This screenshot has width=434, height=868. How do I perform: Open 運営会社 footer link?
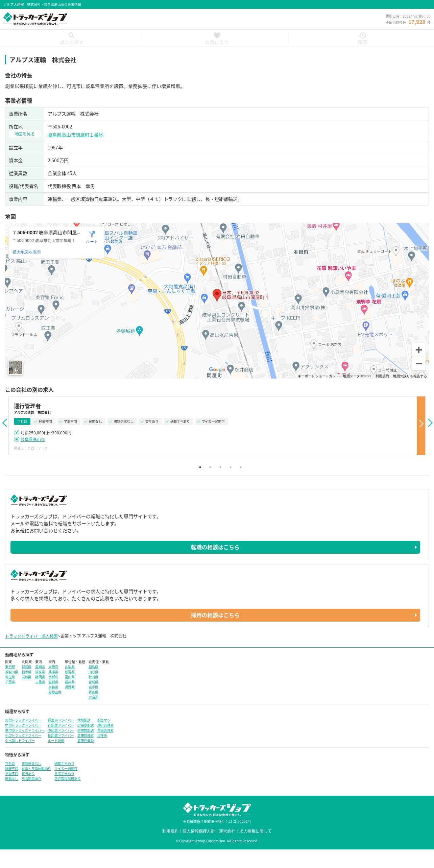coord(227,831)
